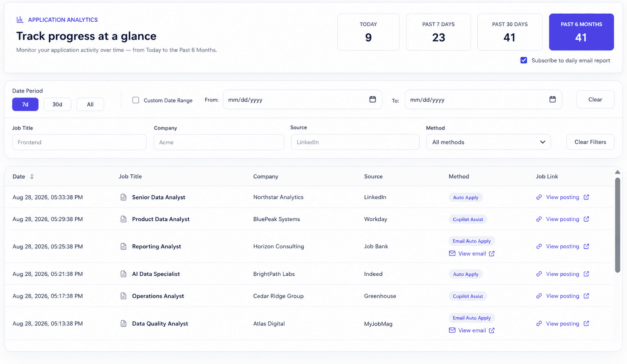Click external-link icon for Senior Data Analyst posting
Image resolution: width=627 pixels, height=364 pixels.
[x=586, y=197]
